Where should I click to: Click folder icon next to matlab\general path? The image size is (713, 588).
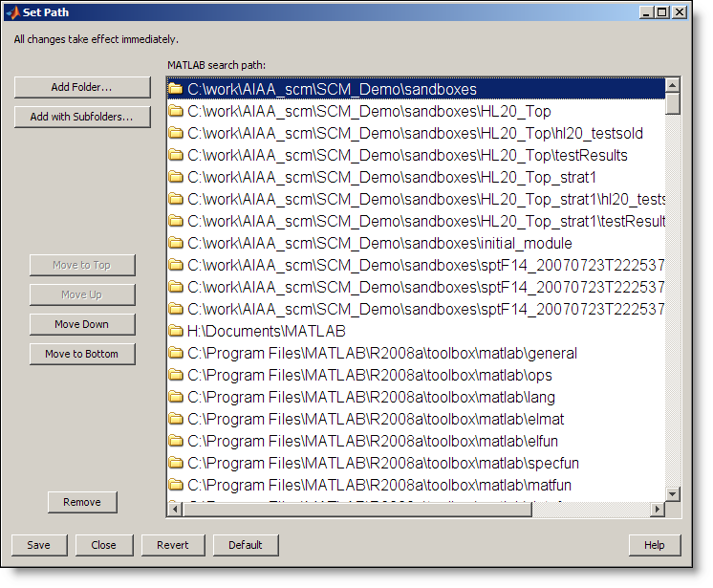[x=176, y=353]
